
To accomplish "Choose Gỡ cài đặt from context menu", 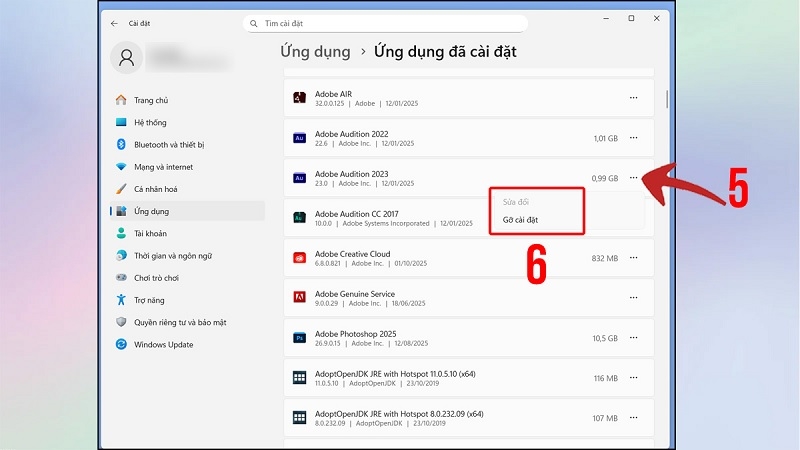I will (520, 220).
